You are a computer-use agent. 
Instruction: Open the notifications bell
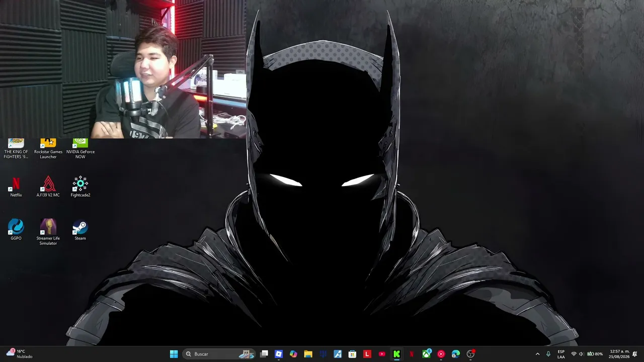coord(635,354)
